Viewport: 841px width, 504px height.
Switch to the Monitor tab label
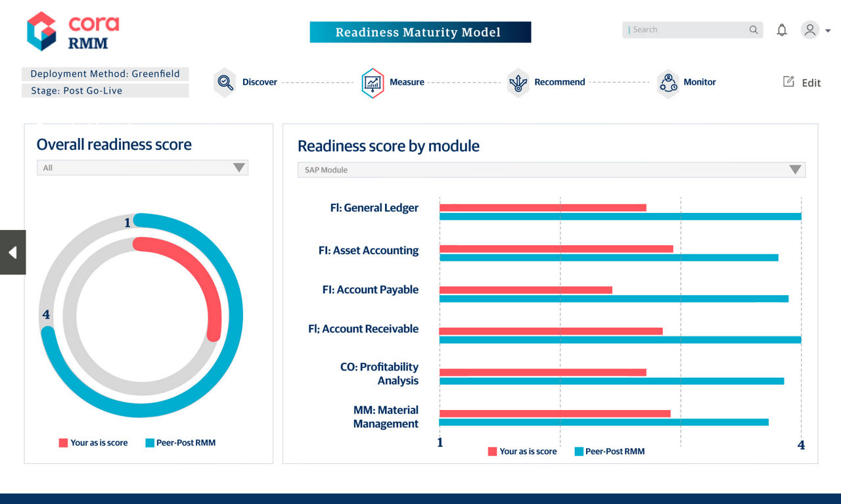[699, 82]
